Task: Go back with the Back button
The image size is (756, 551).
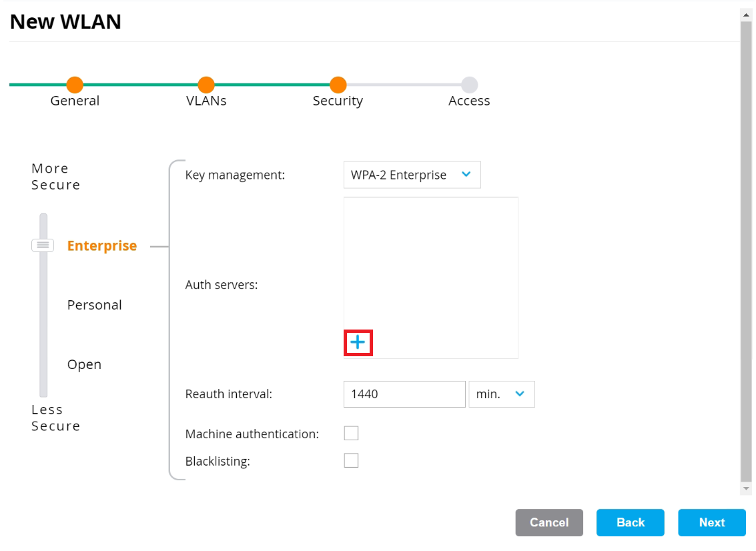Action: coord(630,522)
